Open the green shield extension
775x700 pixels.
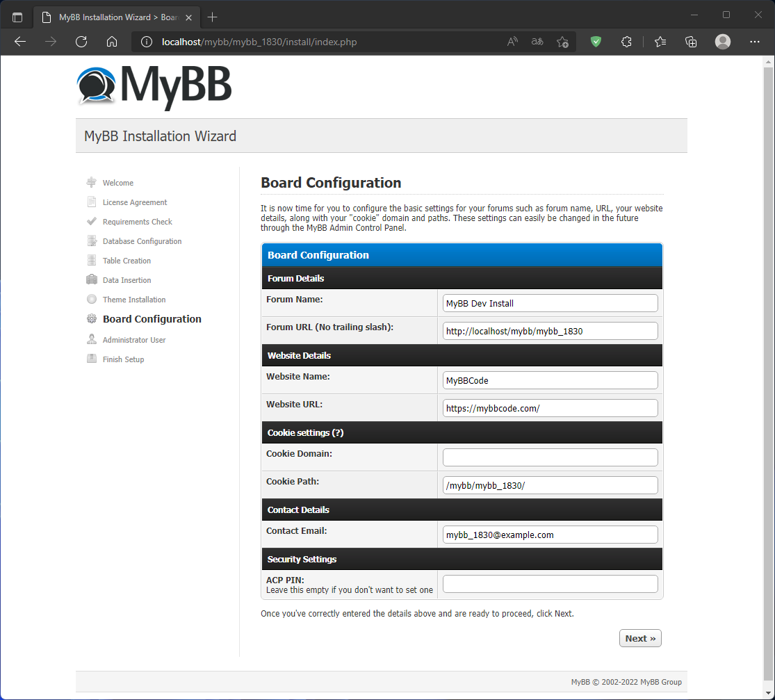point(596,42)
